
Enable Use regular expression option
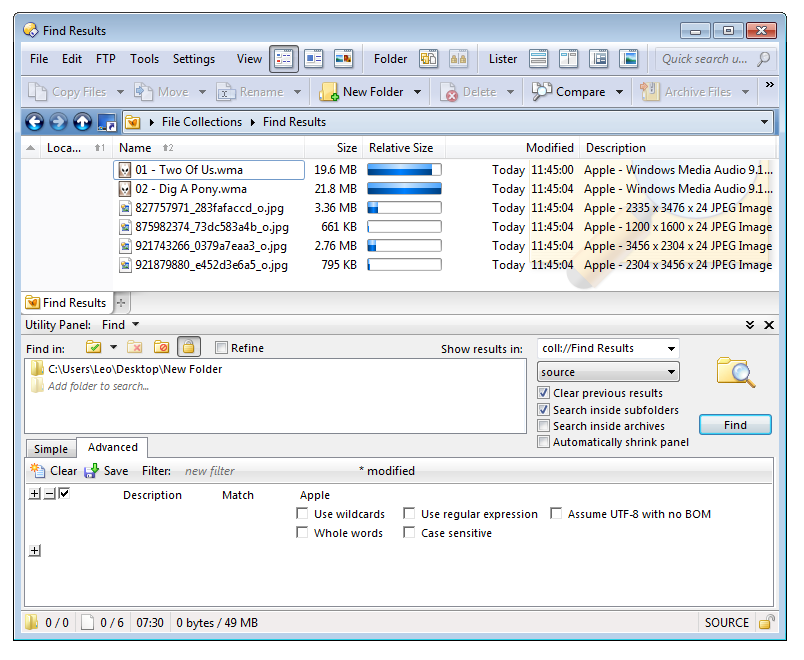410,514
